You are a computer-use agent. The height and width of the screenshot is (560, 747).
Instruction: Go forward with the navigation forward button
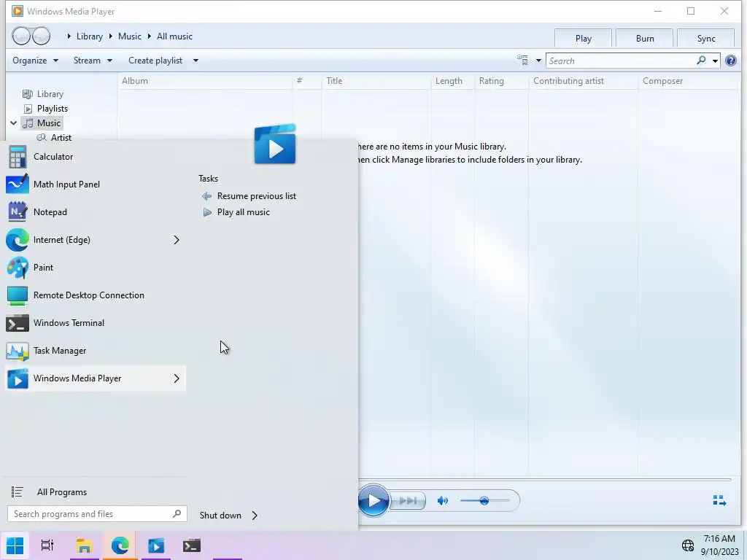42,36
